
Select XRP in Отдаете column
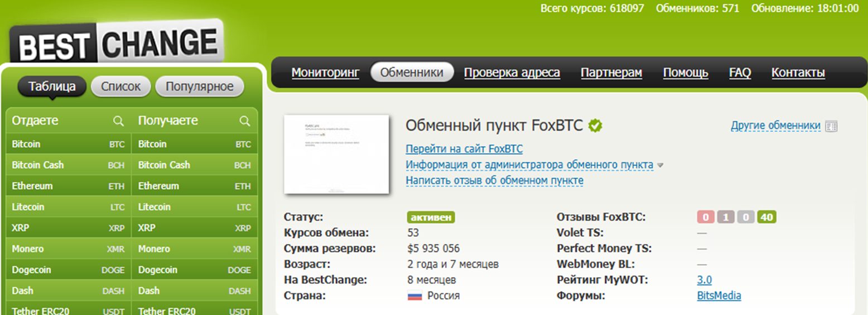pyautogui.click(x=68, y=228)
